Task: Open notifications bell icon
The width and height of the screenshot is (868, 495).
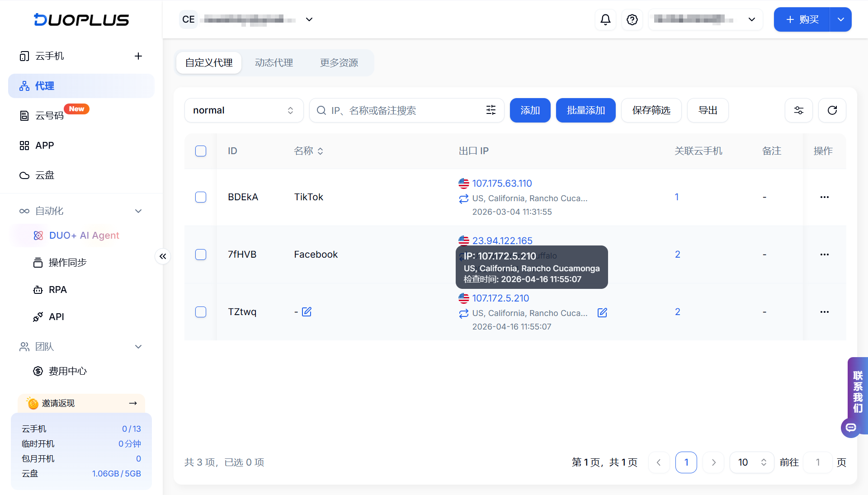Action: (x=605, y=19)
